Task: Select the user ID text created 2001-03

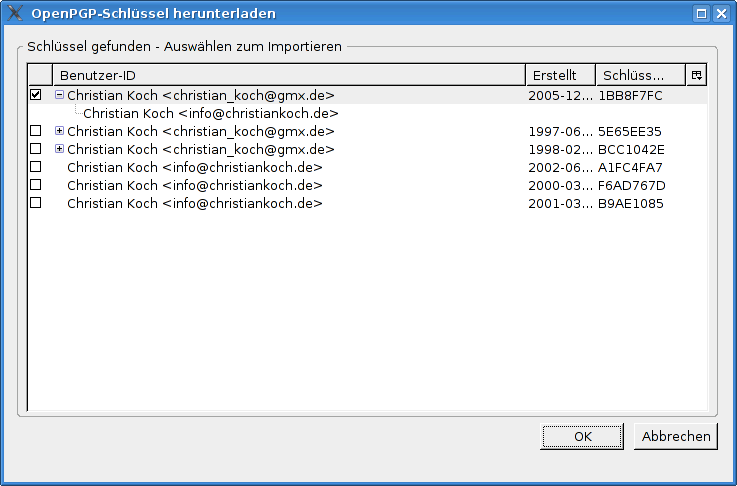Action: tap(194, 203)
